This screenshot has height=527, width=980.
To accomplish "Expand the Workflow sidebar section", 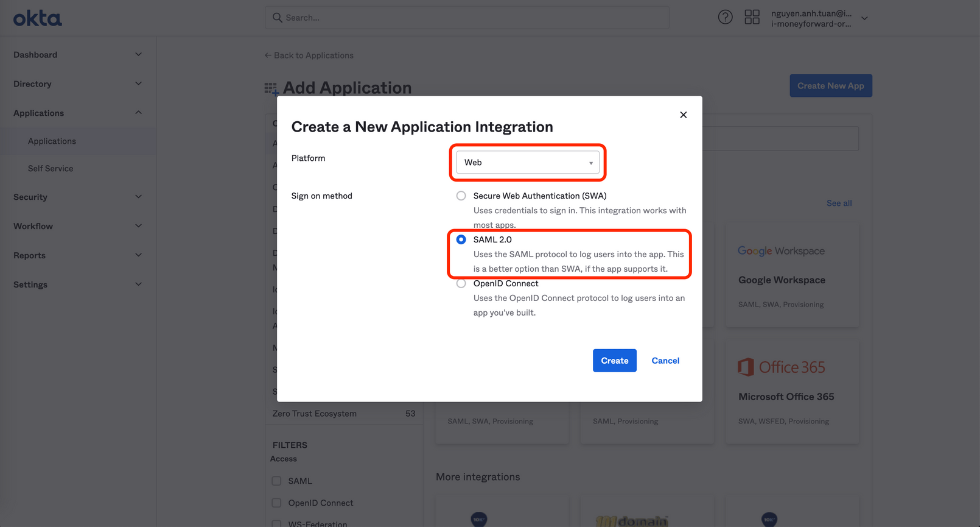I will tap(78, 226).
